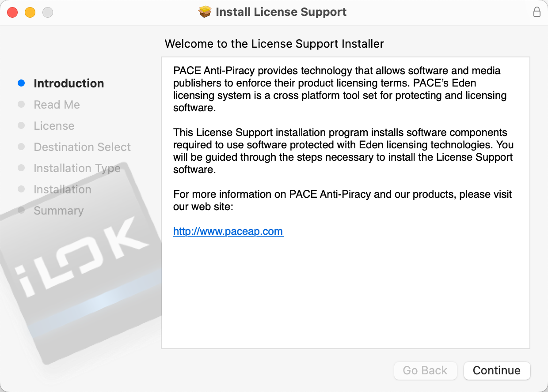The height and width of the screenshot is (392, 548).
Task: Click the yellow minimize window button
Action: [x=30, y=12]
